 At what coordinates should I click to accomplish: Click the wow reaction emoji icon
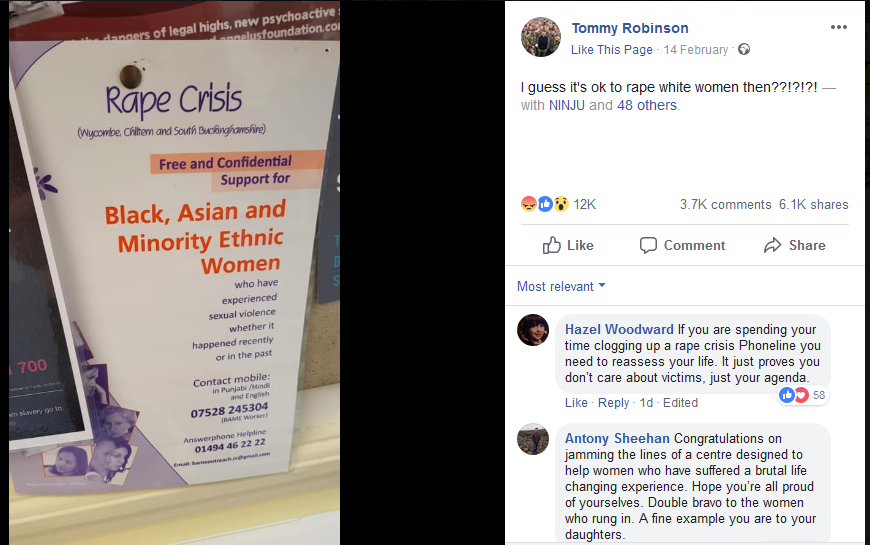562,204
